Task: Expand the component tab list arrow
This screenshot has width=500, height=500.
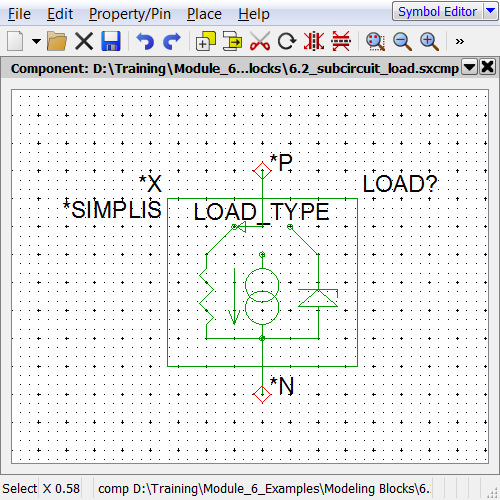Action: [469, 68]
